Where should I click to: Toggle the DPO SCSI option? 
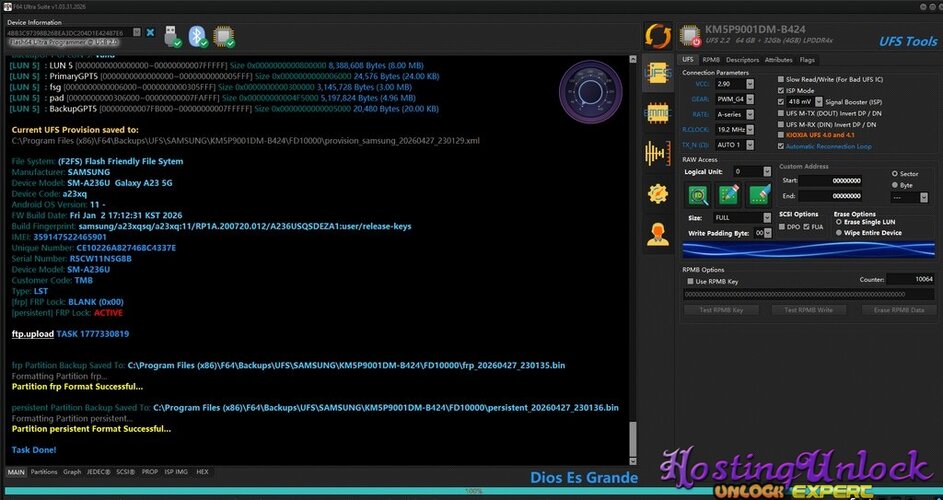tap(782, 227)
